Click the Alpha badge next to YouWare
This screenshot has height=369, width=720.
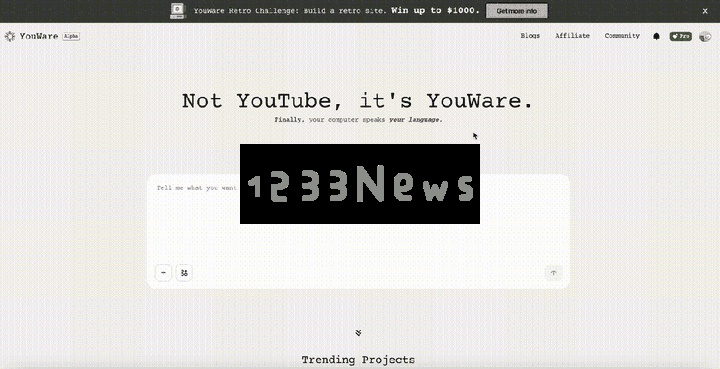coord(71,36)
